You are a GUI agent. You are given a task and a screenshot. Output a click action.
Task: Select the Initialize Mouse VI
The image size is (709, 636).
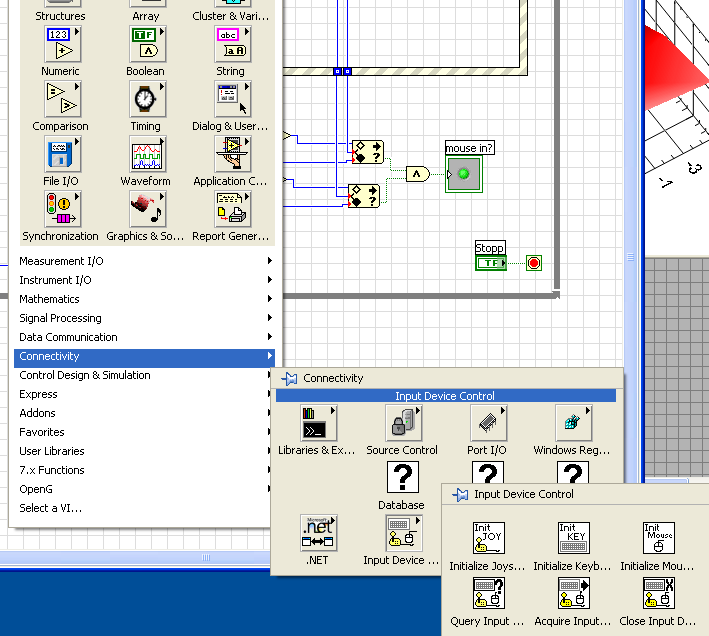point(659,538)
